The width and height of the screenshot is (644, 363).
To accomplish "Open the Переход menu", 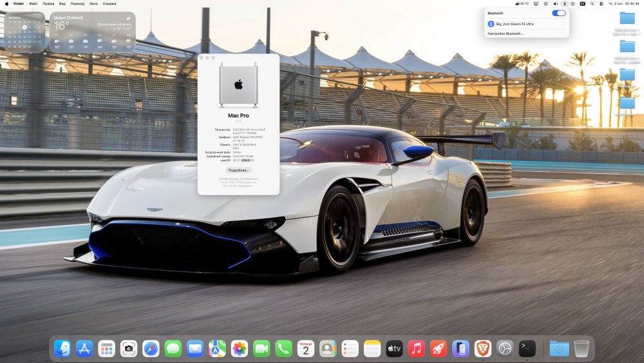I will point(77,4).
